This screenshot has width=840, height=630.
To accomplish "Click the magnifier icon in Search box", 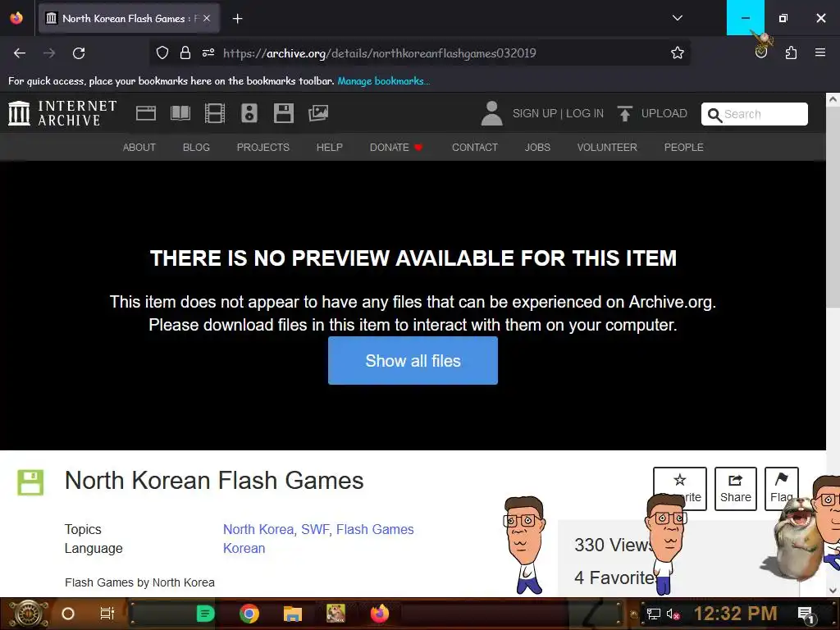I will tap(714, 115).
